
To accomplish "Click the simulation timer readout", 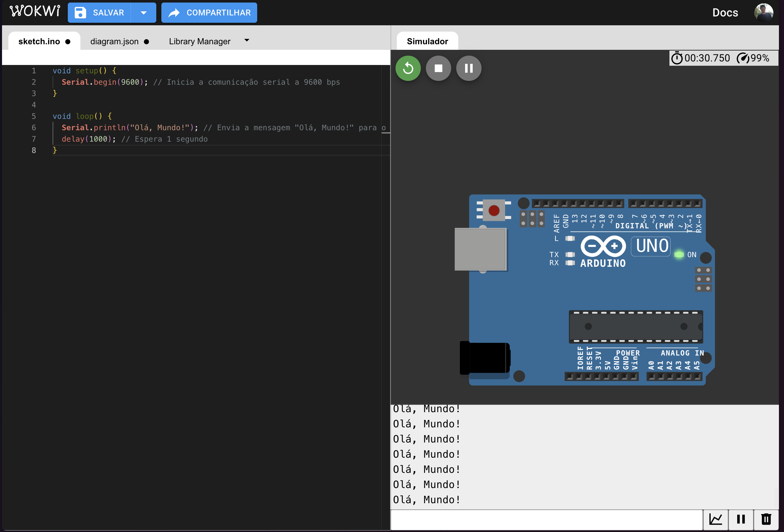I will 700,58.
